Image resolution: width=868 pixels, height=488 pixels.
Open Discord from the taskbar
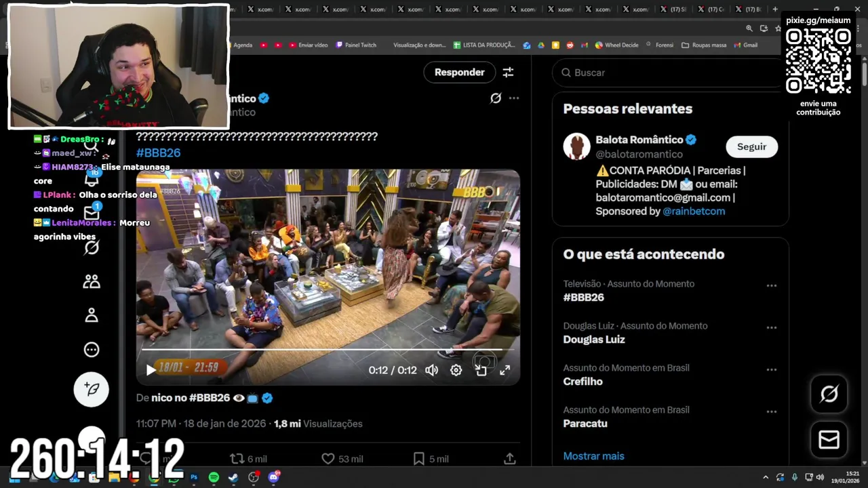[273, 477]
